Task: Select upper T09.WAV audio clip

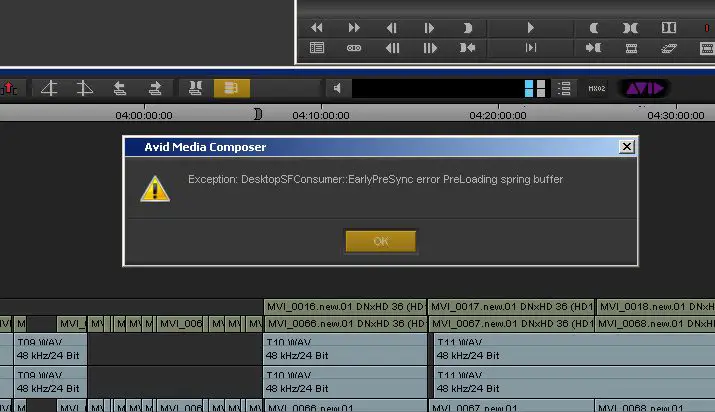Action: (50, 349)
